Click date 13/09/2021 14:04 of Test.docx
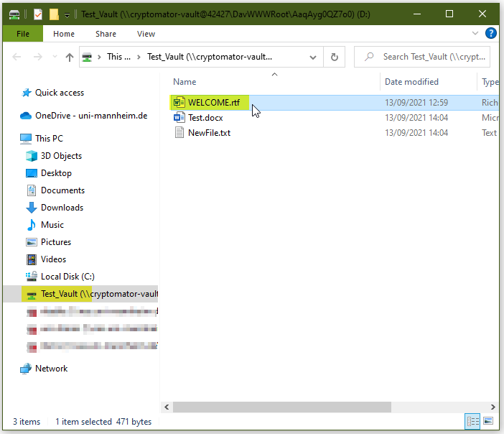This screenshot has height=434, width=504. pos(416,118)
